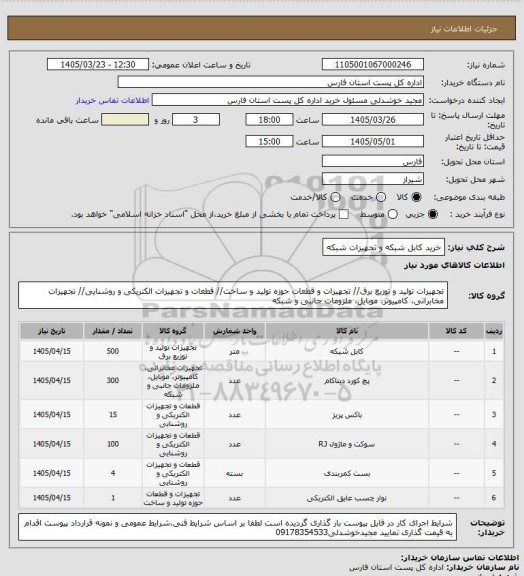The height and width of the screenshot is (576, 524).
Task: Click the ردیف column header
Action: click(x=494, y=331)
